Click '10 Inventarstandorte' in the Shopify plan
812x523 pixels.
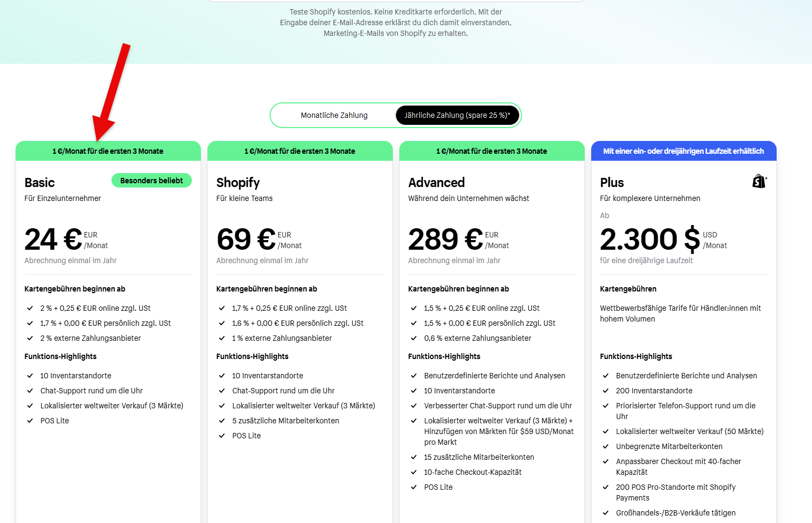tap(267, 376)
